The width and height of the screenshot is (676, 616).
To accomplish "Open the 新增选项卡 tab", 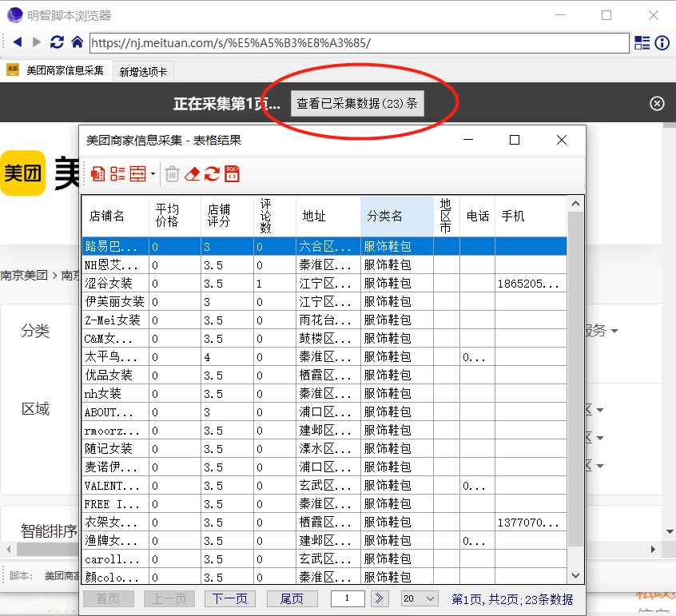I will 143,72.
